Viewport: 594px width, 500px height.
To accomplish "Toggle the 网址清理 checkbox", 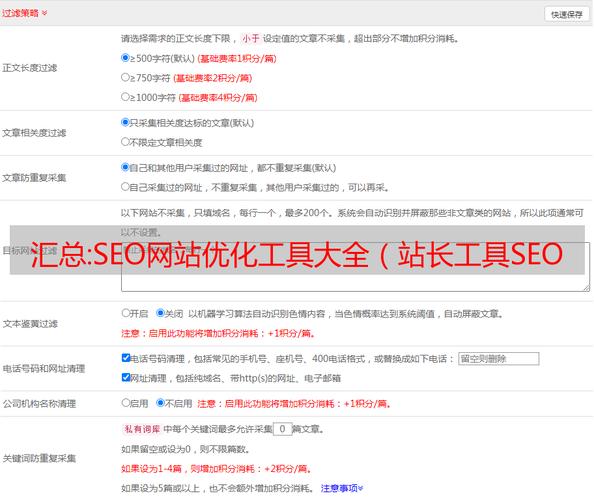I will click(x=126, y=377).
